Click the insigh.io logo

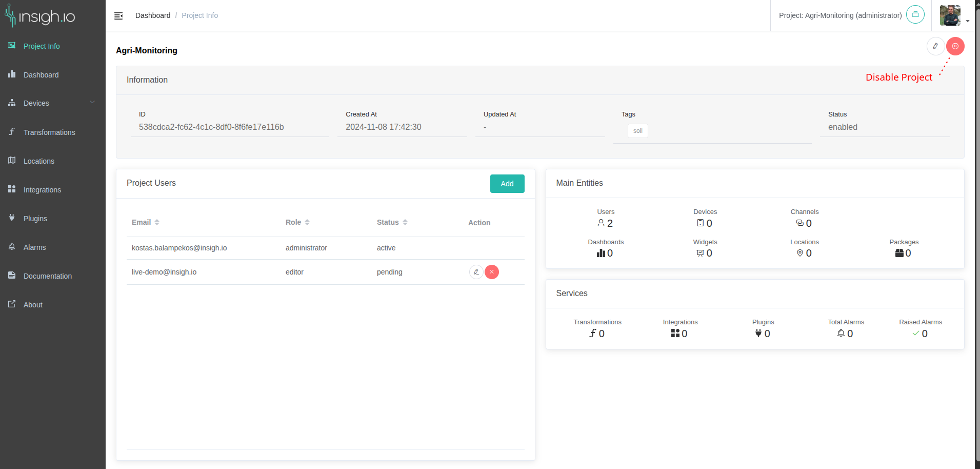point(40,16)
